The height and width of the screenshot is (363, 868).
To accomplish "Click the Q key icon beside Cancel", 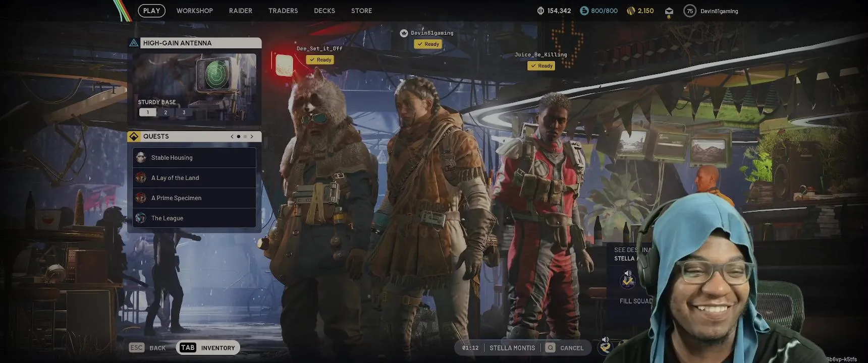I will (x=550, y=348).
